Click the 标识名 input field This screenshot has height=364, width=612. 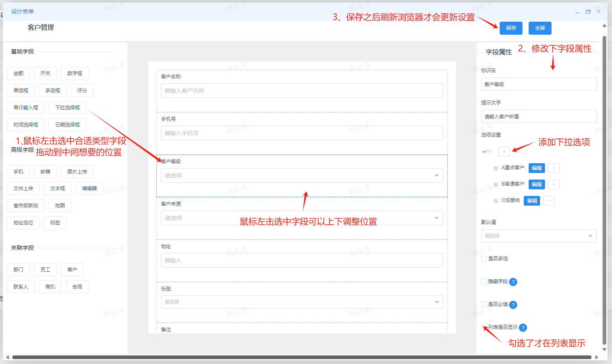point(538,84)
